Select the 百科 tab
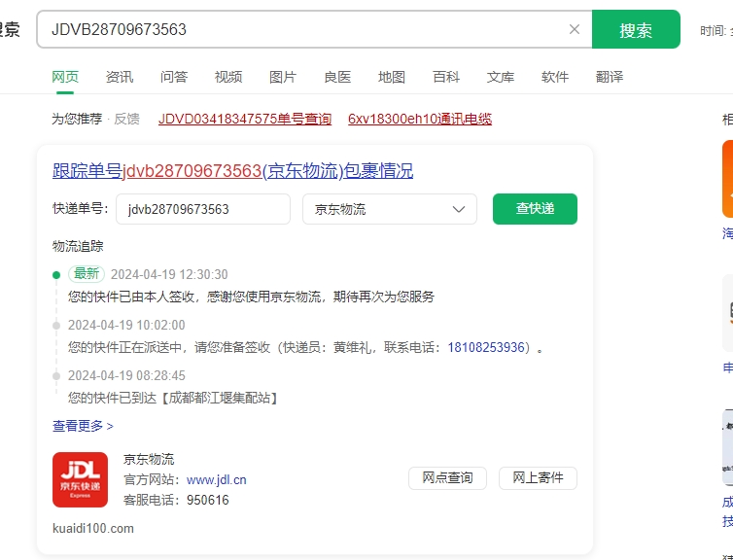Image resolution: width=733 pixels, height=560 pixels. coord(446,77)
